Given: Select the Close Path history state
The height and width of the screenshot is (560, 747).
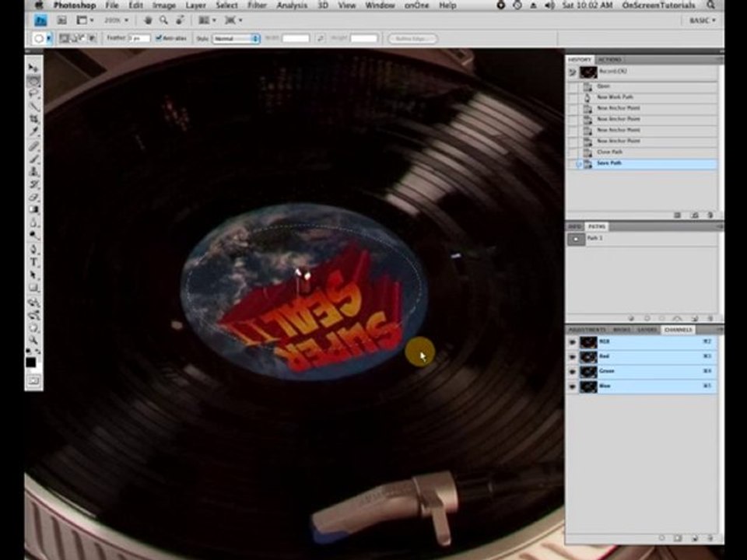Looking at the screenshot, I should tap(642, 152).
